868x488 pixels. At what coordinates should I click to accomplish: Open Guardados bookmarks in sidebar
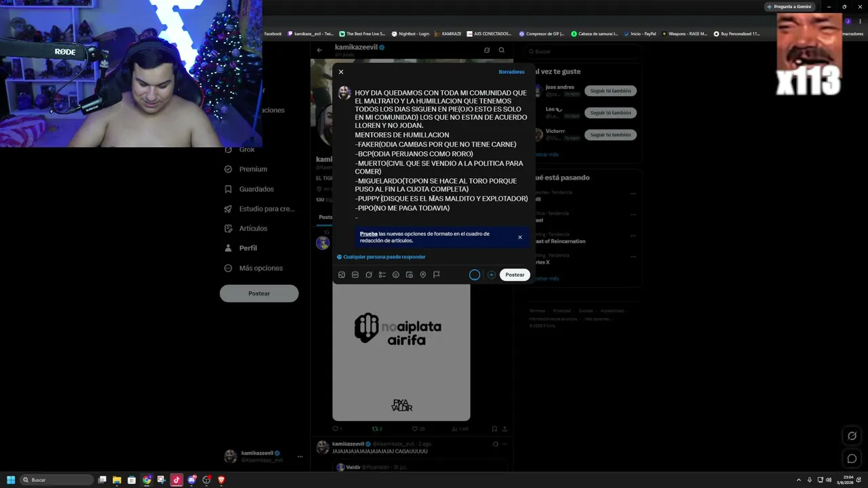(250, 189)
